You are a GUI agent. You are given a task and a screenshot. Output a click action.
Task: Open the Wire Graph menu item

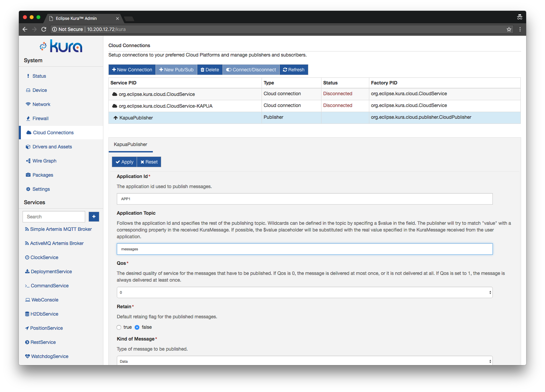(x=44, y=161)
